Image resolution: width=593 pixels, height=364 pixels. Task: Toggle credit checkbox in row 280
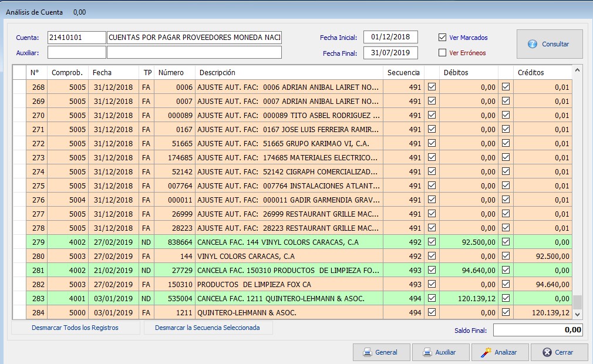506,256
